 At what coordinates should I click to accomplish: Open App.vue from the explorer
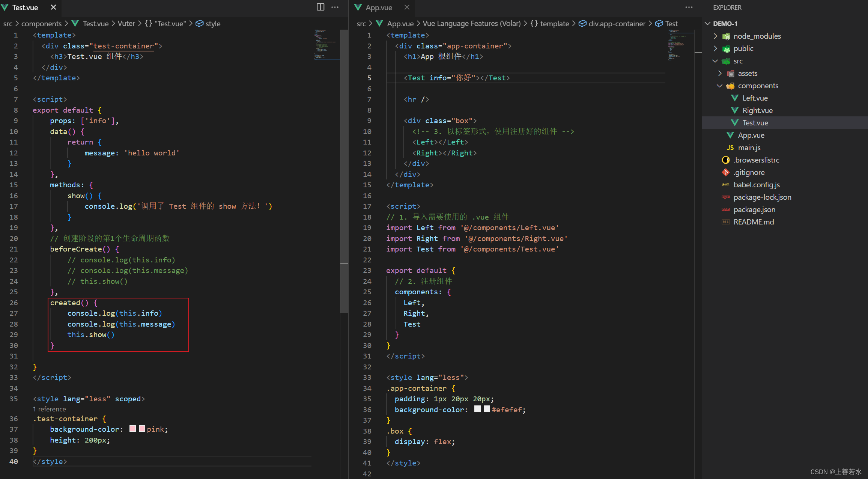click(751, 135)
